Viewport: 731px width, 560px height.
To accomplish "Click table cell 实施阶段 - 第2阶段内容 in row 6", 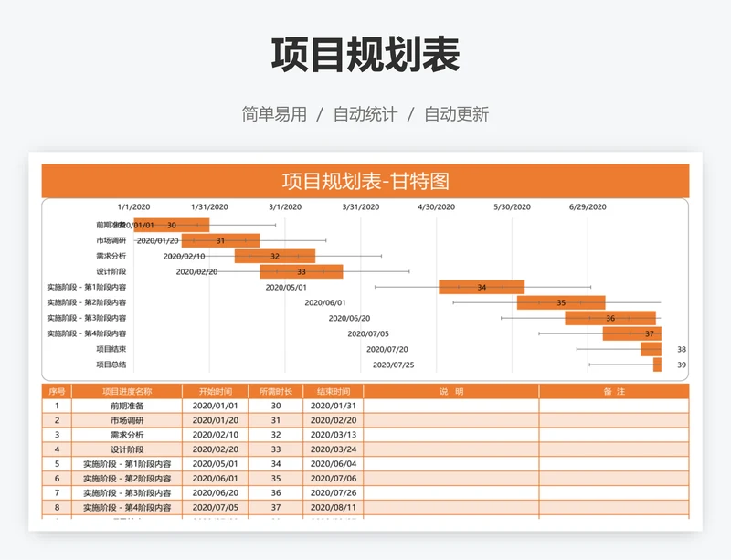I will (x=127, y=479).
